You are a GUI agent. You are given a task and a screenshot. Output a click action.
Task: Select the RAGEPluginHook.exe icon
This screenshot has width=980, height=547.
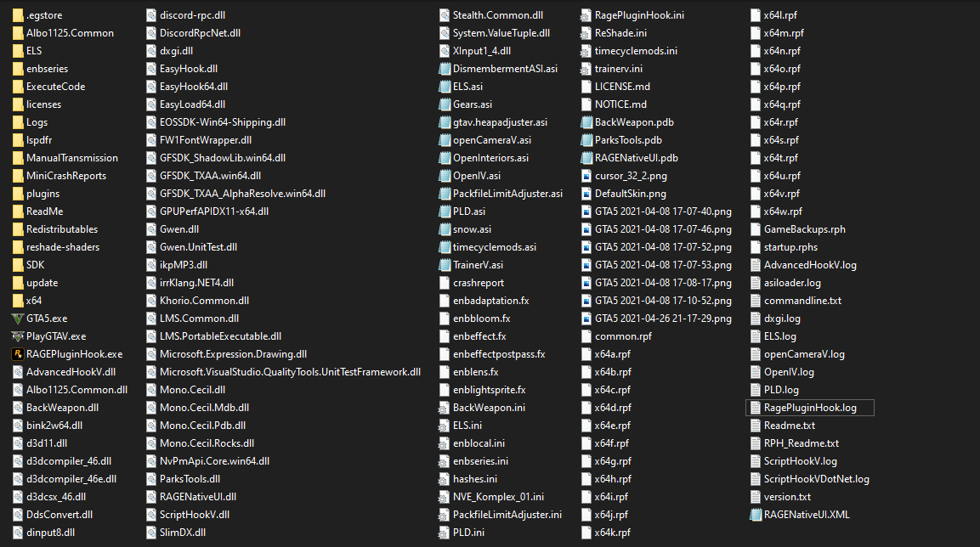(x=18, y=354)
